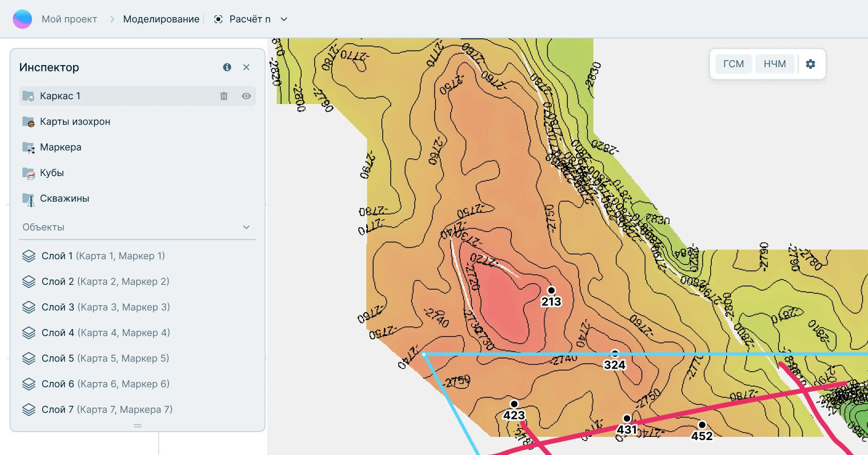This screenshot has height=455, width=868.
Task: Grab the Inspector panel resize handle
Action: (138, 426)
